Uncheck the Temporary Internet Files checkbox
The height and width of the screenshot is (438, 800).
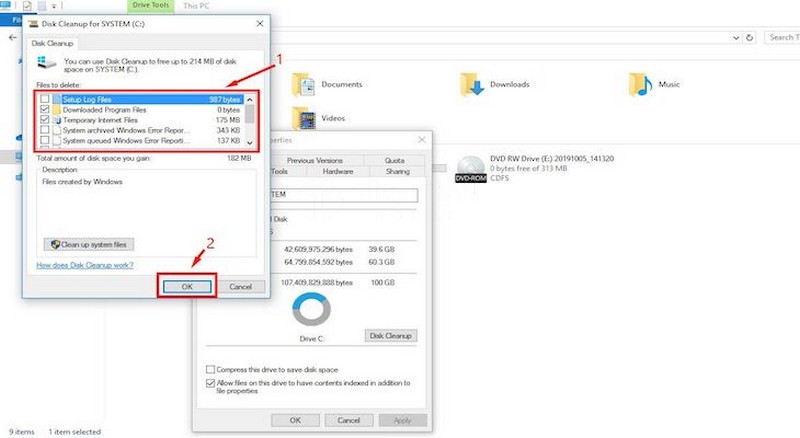[x=45, y=119]
